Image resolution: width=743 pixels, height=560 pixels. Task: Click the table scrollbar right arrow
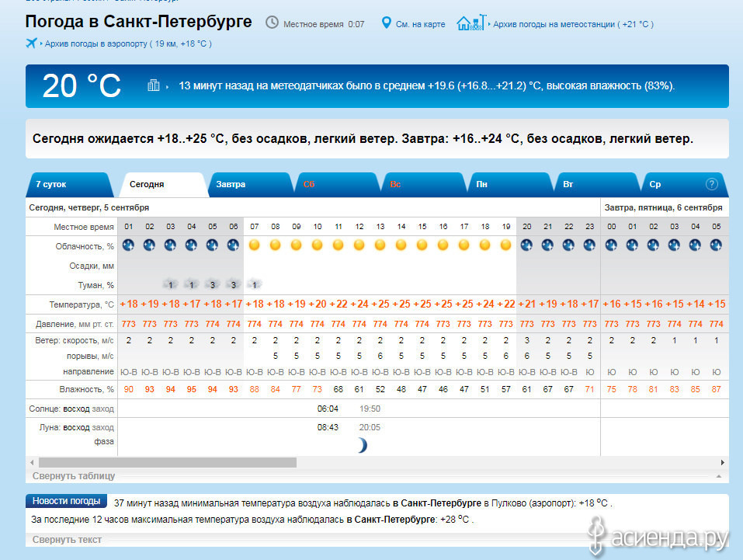pyautogui.click(x=723, y=462)
